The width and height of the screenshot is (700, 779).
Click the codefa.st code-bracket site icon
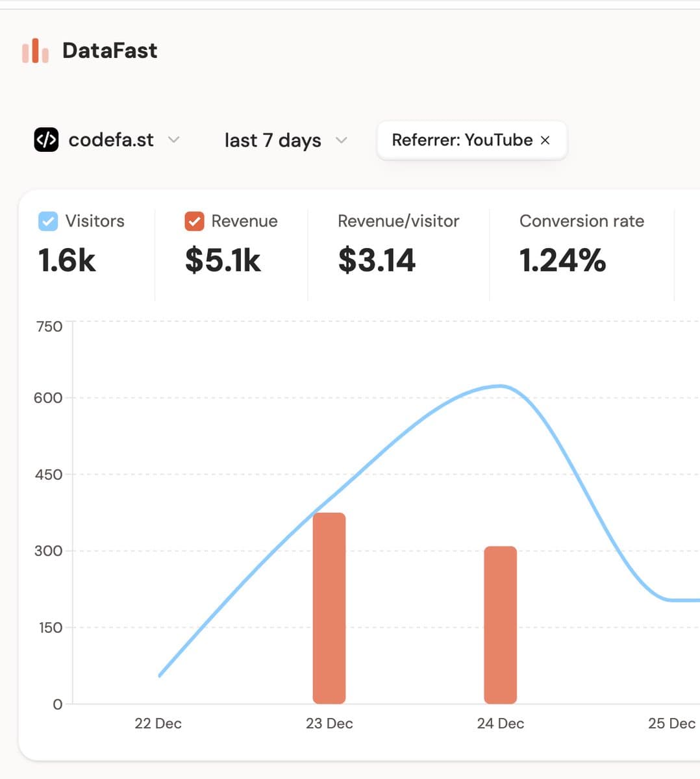[46, 140]
